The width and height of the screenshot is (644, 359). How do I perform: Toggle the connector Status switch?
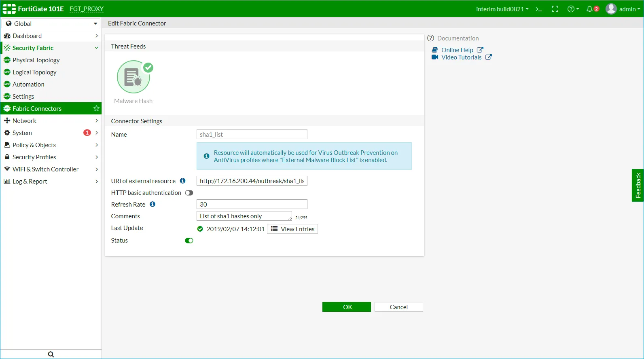189,241
